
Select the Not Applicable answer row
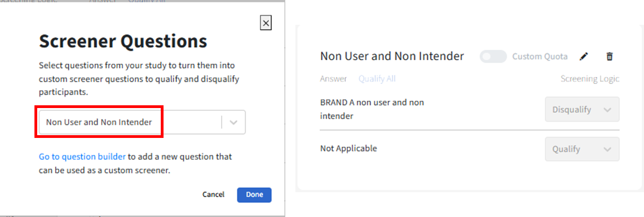point(348,148)
